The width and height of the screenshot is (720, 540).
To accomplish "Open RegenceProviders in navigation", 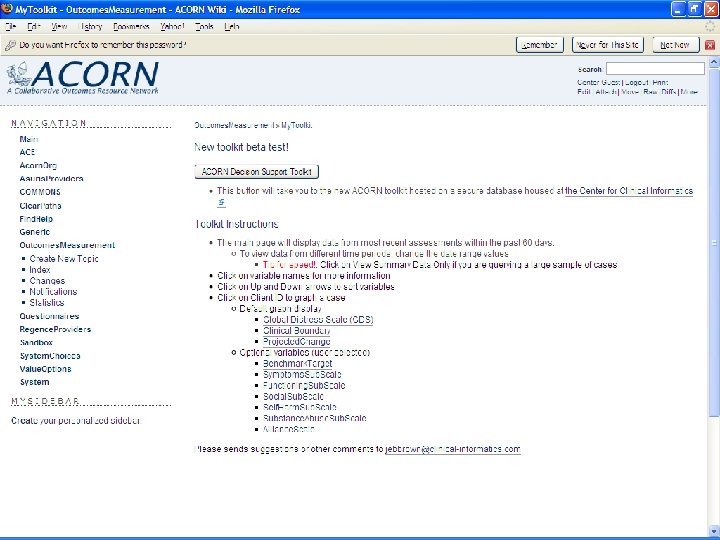I will [55, 329].
